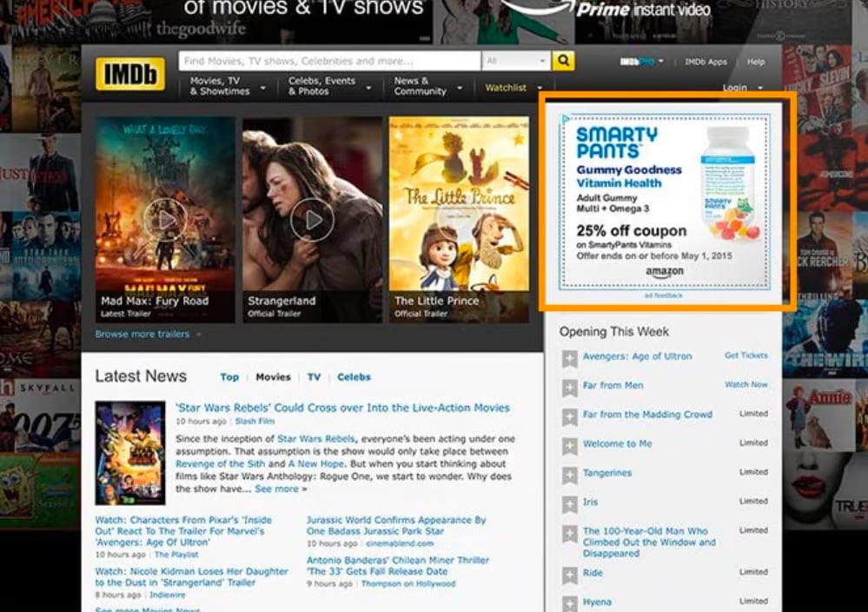The height and width of the screenshot is (612, 868).
Task: Add Welcome to Me to watchlist
Action: (570, 446)
